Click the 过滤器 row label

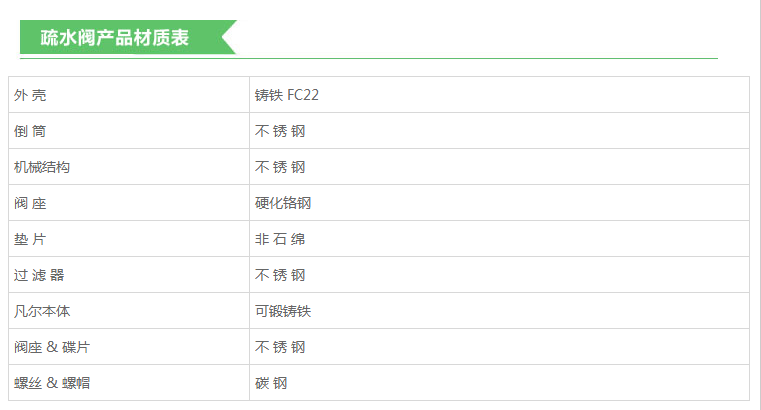39,275
